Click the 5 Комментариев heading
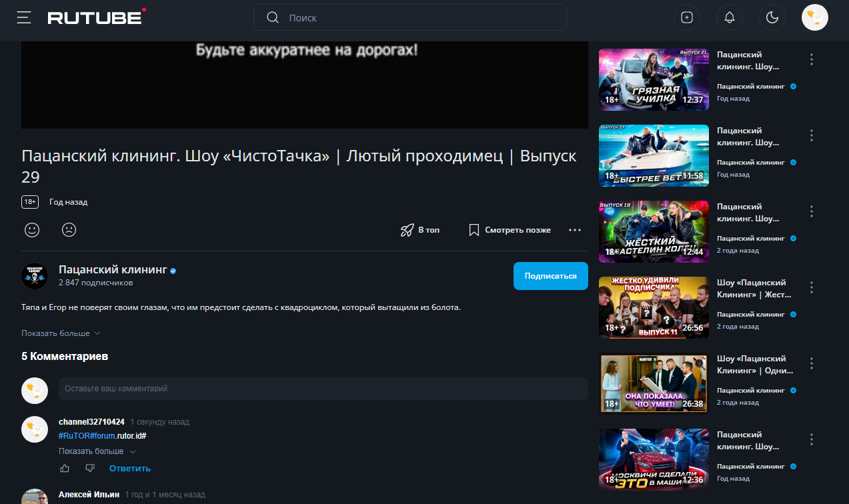 coord(65,357)
